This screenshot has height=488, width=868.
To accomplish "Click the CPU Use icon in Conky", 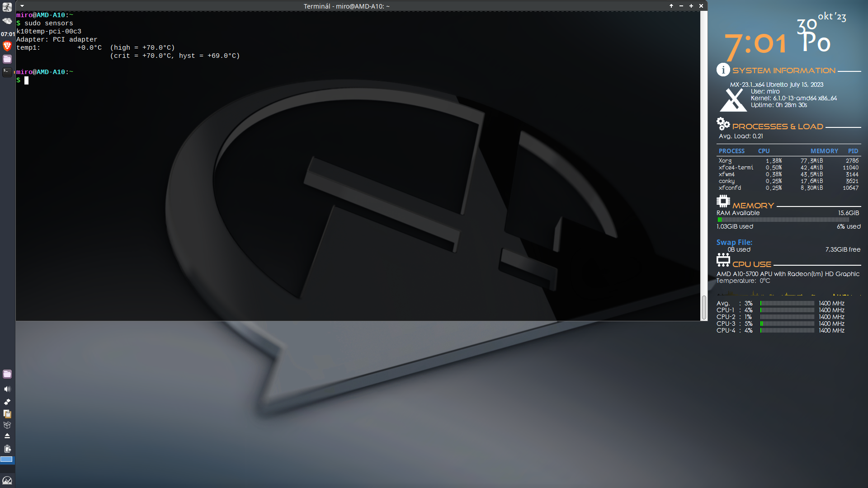I will point(723,260).
